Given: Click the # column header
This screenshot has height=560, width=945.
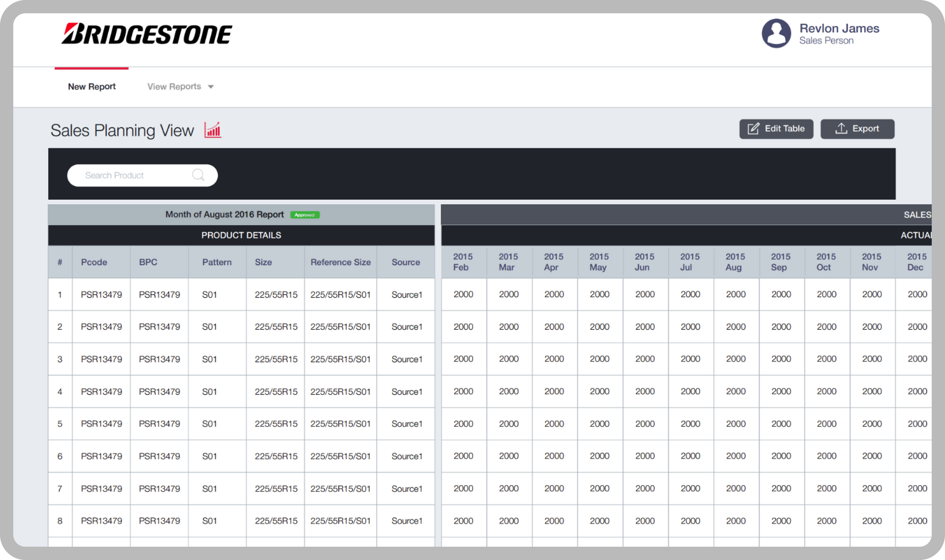Looking at the screenshot, I should (x=60, y=262).
